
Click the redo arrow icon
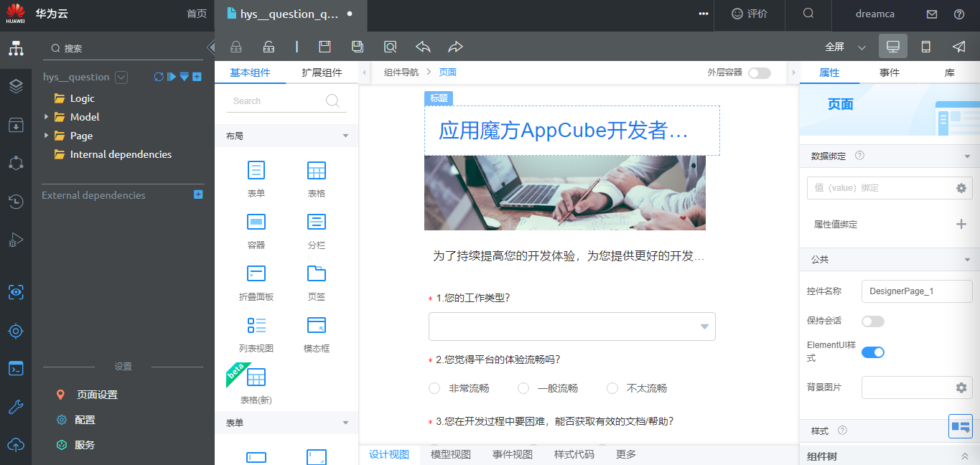(x=454, y=46)
